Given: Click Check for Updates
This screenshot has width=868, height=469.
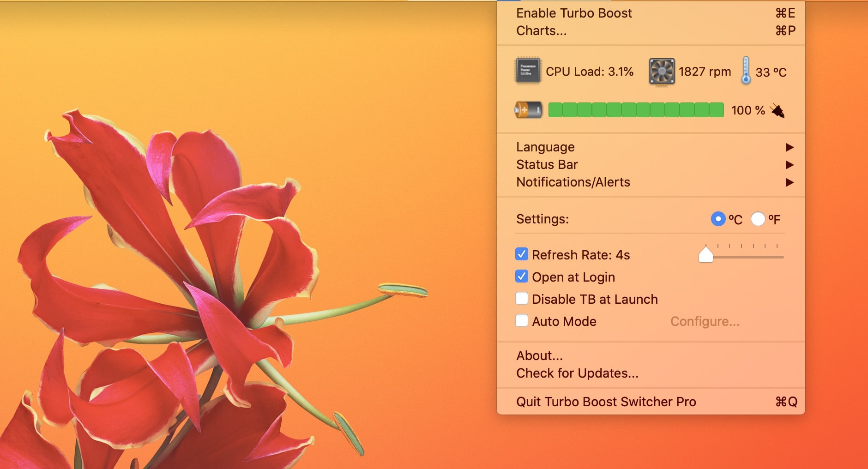Looking at the screenshot, I should click(578, 373).
